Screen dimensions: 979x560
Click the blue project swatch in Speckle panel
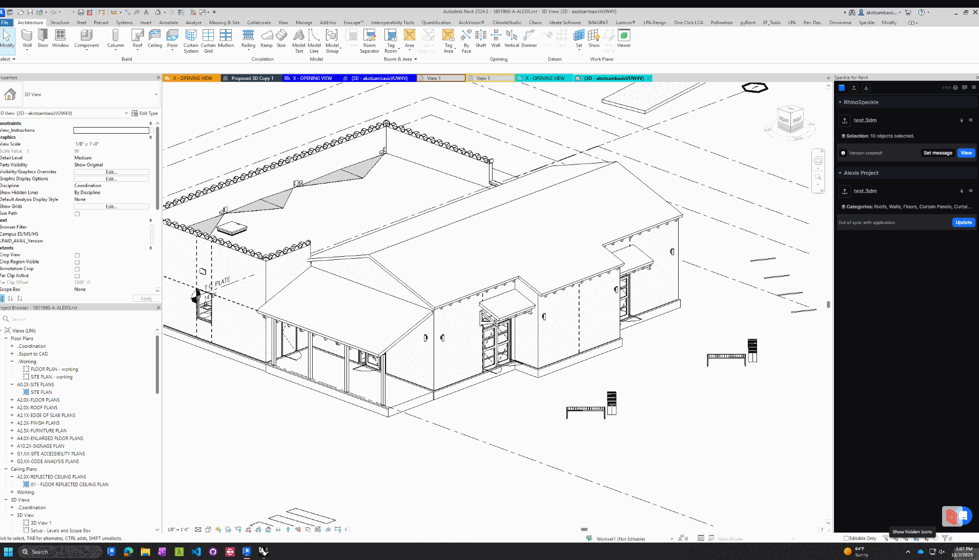click(x=841, y=88)
